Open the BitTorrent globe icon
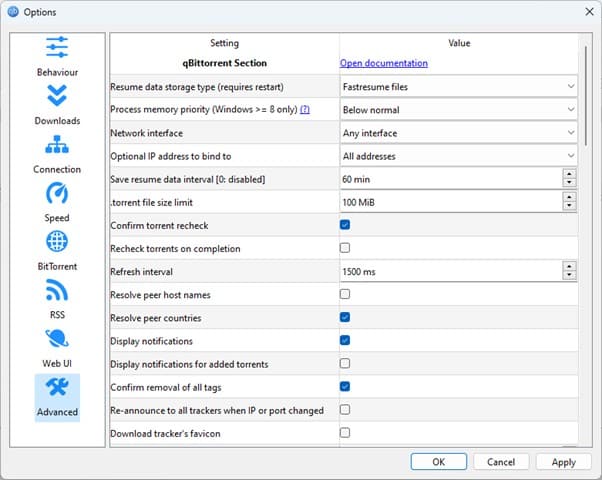The image size is (602, 480). click(57, 242)
